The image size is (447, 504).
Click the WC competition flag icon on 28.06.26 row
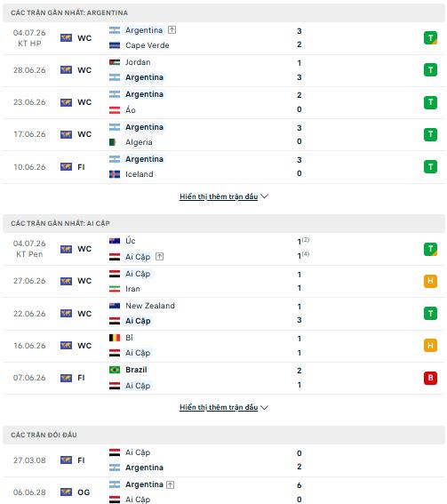(x=66, y=70)
